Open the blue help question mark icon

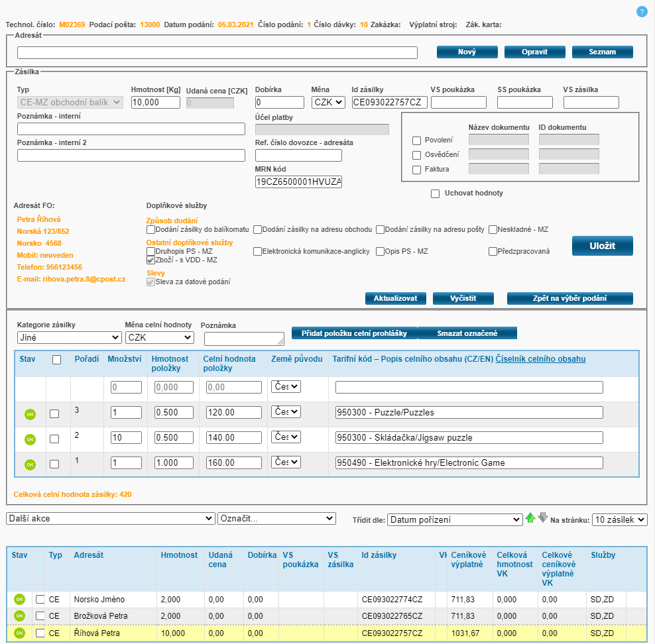642,11
